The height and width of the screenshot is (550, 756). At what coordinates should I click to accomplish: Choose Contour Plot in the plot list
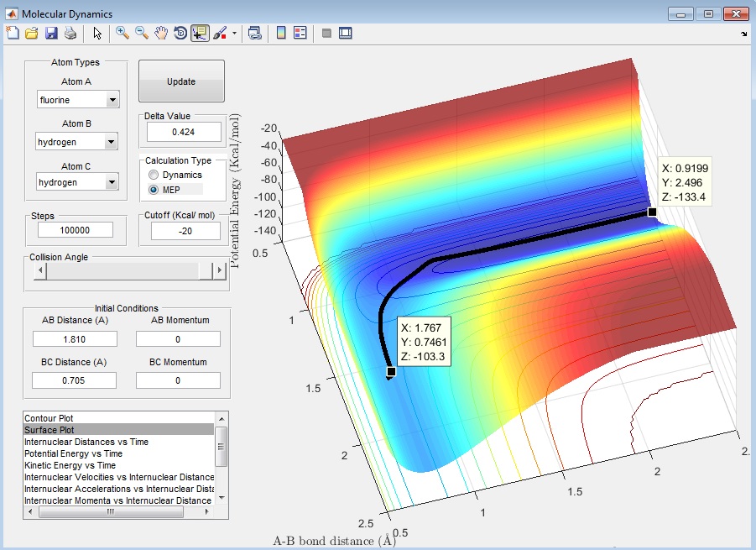click(x=48, y=418)
